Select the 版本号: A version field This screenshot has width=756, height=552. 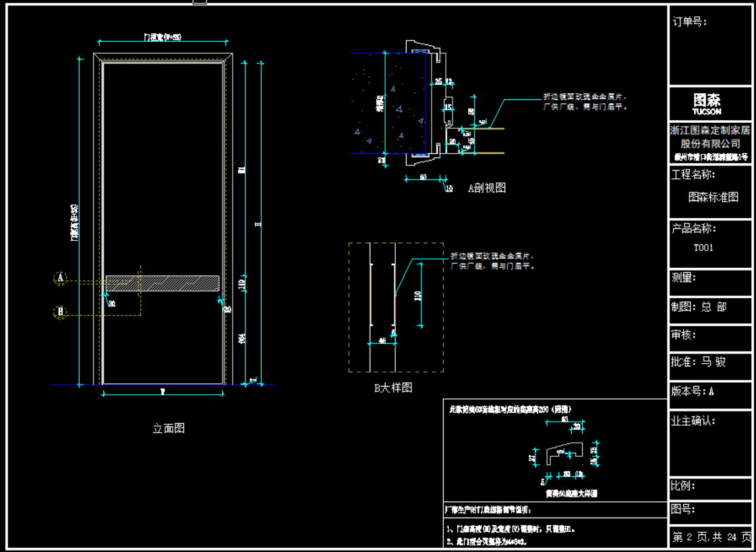tap(693, 391)
